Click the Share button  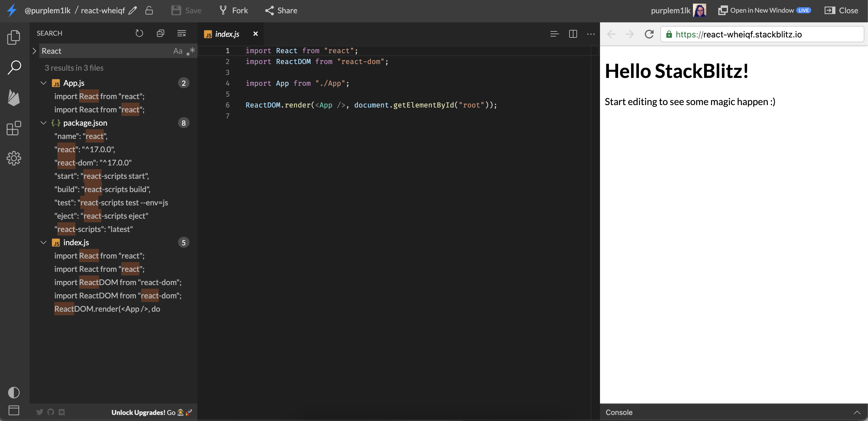point(281,11)
